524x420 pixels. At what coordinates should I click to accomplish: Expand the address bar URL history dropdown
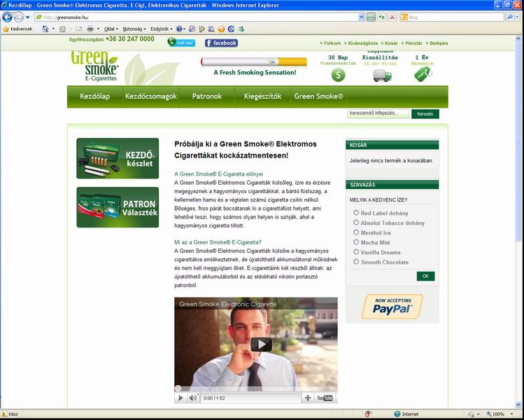[x=361, y=17]
